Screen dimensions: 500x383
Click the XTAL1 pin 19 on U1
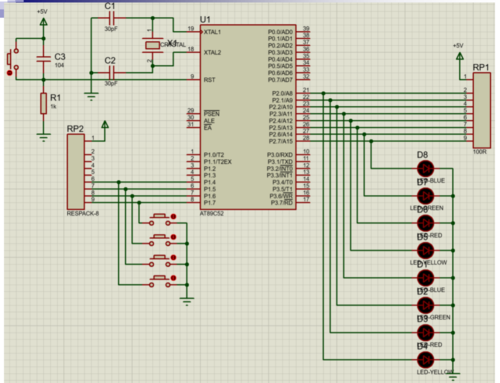coord(193,32)
